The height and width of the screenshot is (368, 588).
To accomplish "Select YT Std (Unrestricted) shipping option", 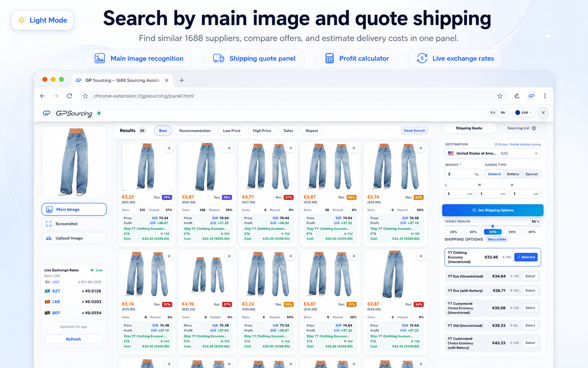I will (530, 325).
